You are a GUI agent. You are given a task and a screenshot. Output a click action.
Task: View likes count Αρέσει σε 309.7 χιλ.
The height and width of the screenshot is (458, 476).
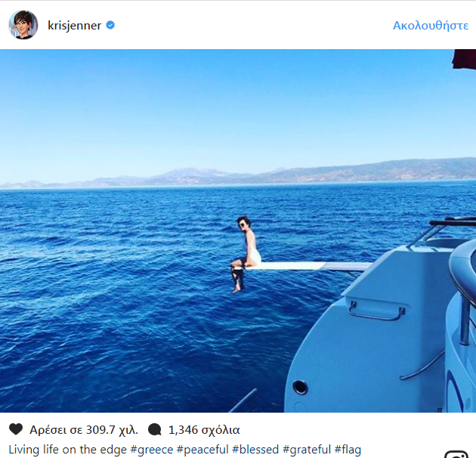pyautogui.click(x=84, y=430)
